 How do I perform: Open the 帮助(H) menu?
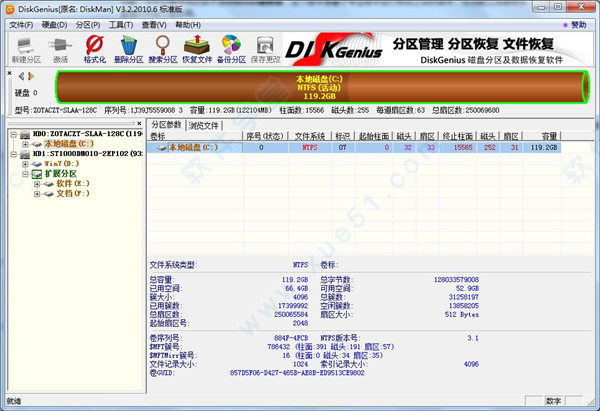[188, 25]
